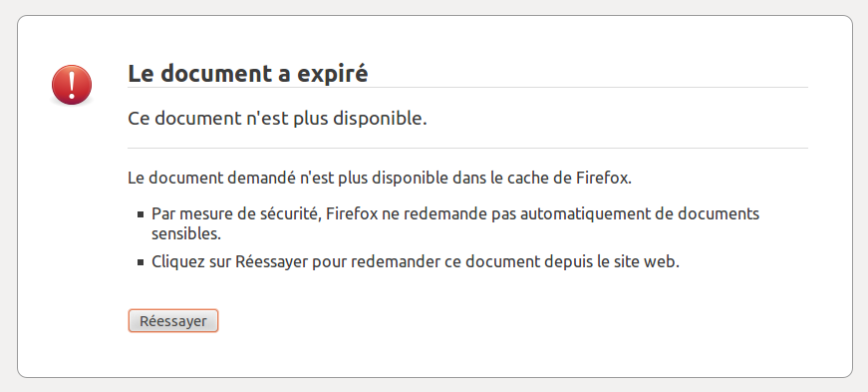
Task: Click the word "Réessayer" inside the bullet text
Action: click(x=271, y=261)
